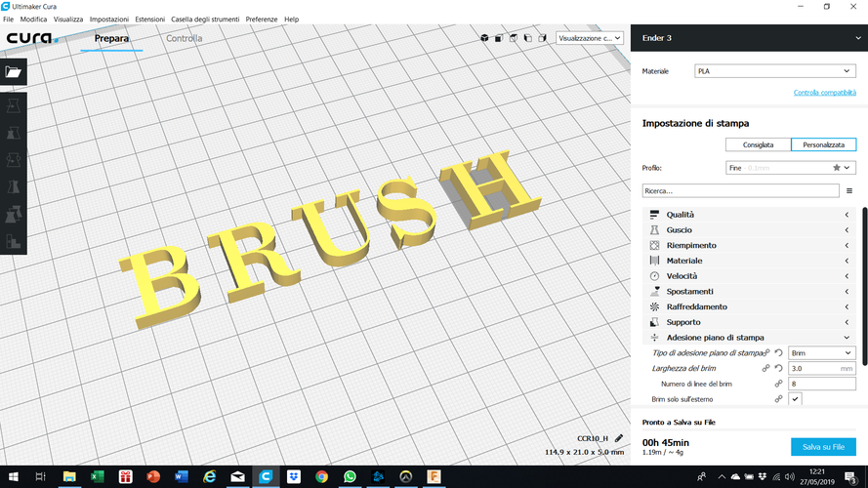Open the Materiale PLA dropdown
Screen dimensions: 868x488
pos(775,71)
